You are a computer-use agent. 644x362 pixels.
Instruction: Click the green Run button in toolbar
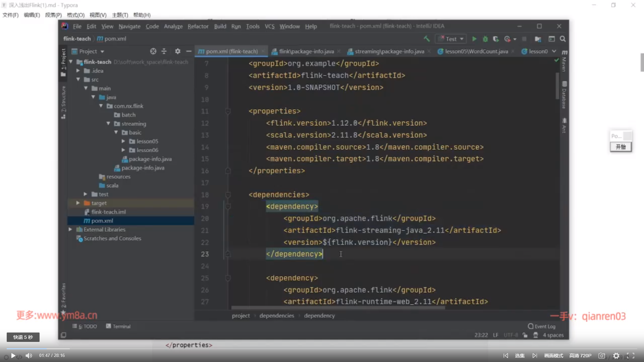pyautogui.click(x=474, y=39)
